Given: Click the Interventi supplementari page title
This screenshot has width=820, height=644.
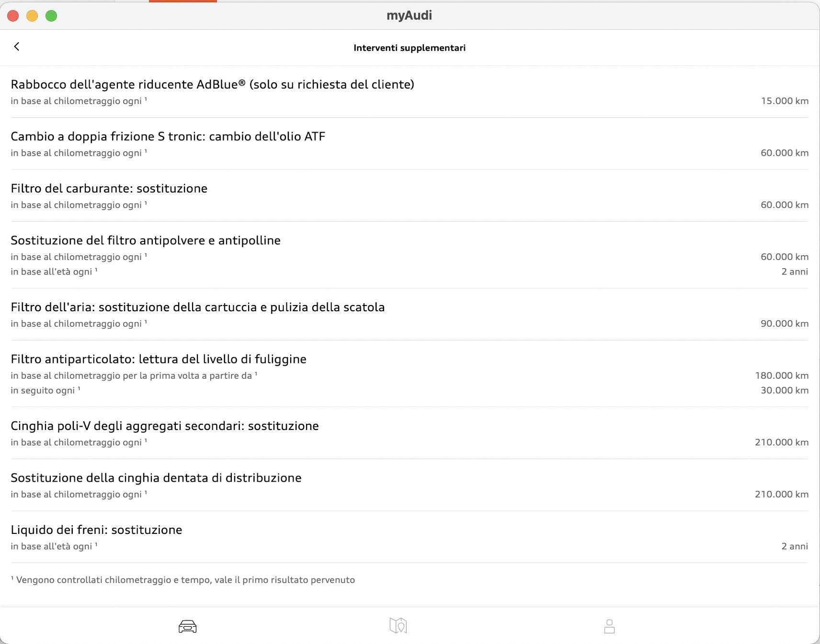Looking at the screenshot, I should point(410,48).
